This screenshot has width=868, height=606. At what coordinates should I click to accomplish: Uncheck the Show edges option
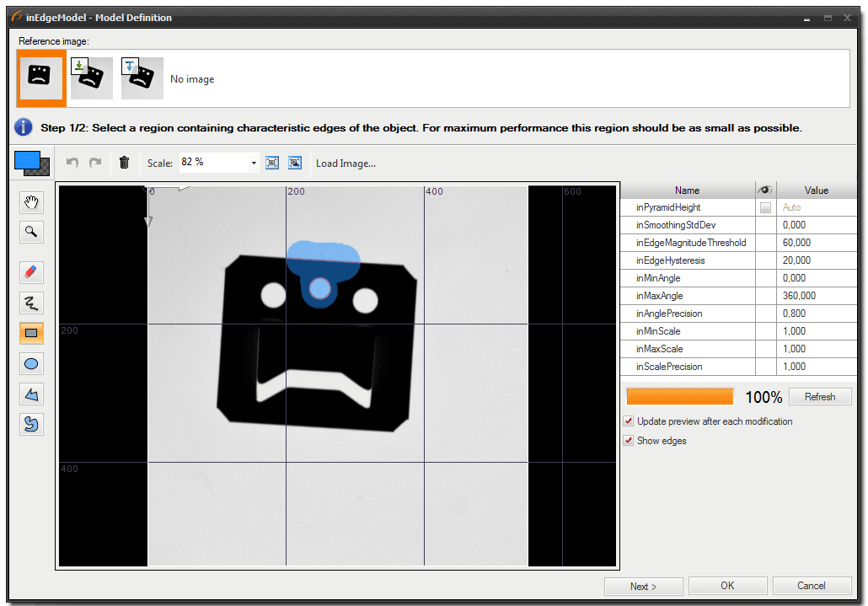pyautogui.click(x=629, y=440)
